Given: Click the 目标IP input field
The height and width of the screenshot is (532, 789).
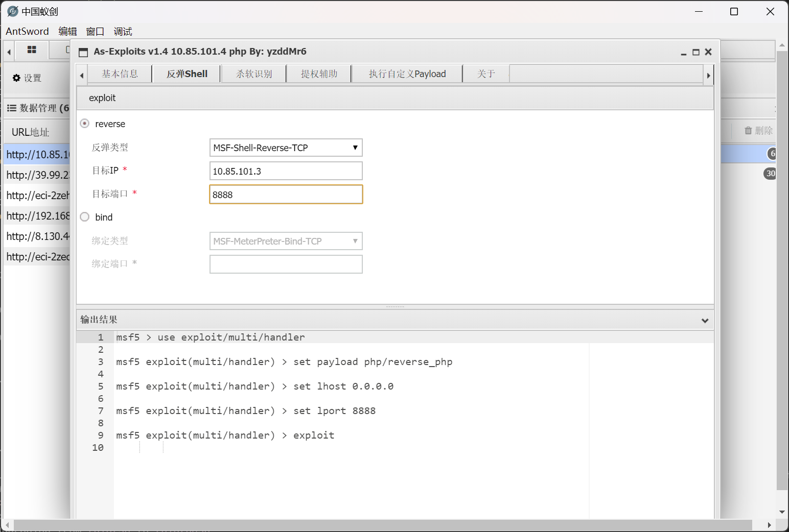Looking at the screenshot, I should (x=286, y=171).
